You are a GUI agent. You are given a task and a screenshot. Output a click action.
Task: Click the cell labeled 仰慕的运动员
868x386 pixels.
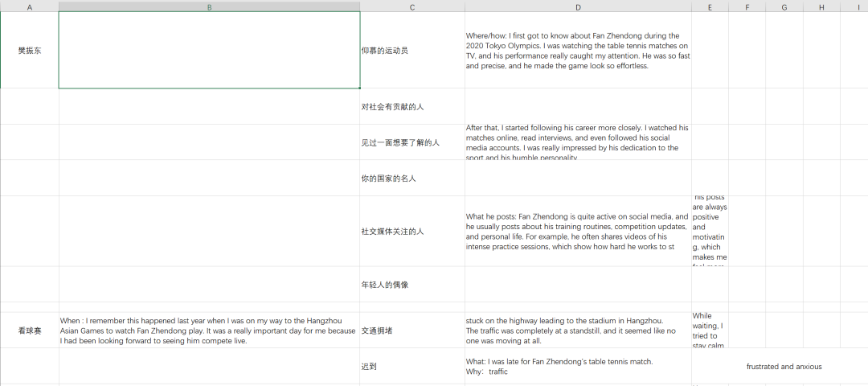[411, 50]
